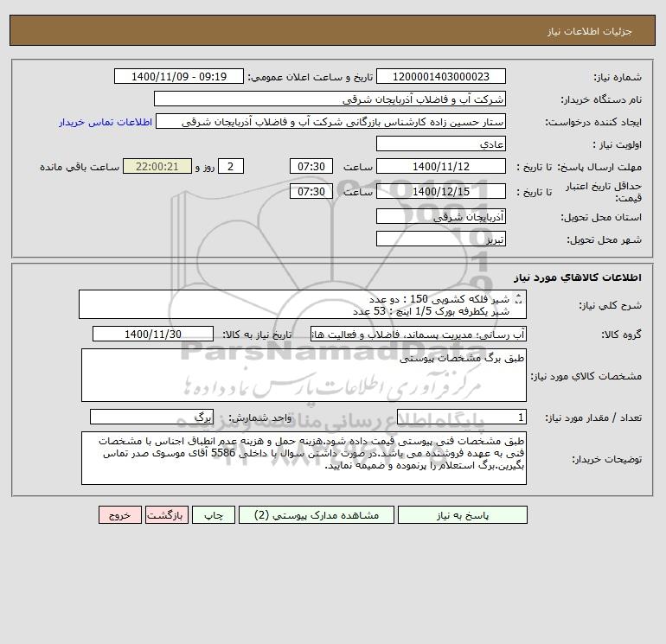The image size is (666, 644).
Task: Select the delivery province field
Action: click(441, 216)
